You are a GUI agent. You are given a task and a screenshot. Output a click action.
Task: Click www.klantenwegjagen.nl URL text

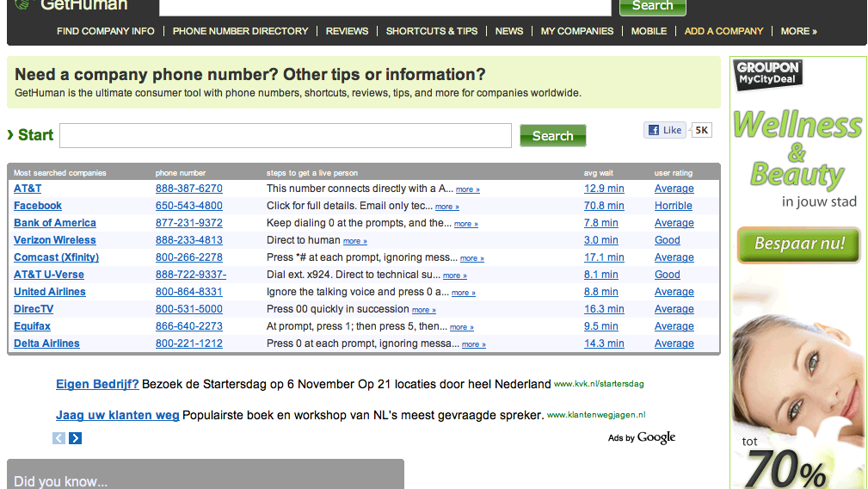[x=596, y=415]
